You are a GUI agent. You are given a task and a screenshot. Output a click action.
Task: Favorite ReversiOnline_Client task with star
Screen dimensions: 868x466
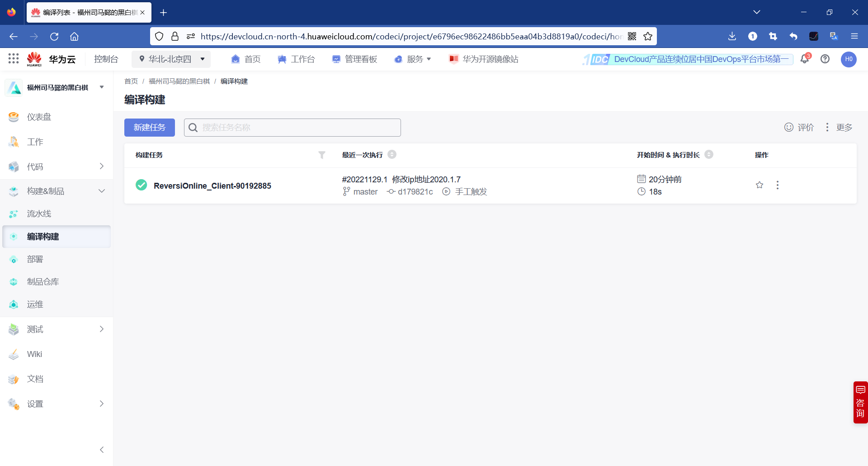point(759,185)
